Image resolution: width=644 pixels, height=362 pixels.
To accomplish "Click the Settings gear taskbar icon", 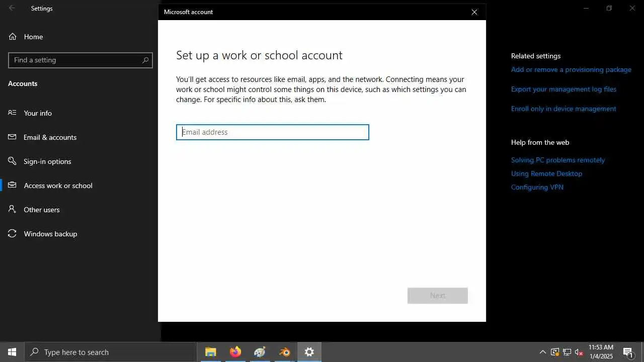I will [x=309, y=352].
